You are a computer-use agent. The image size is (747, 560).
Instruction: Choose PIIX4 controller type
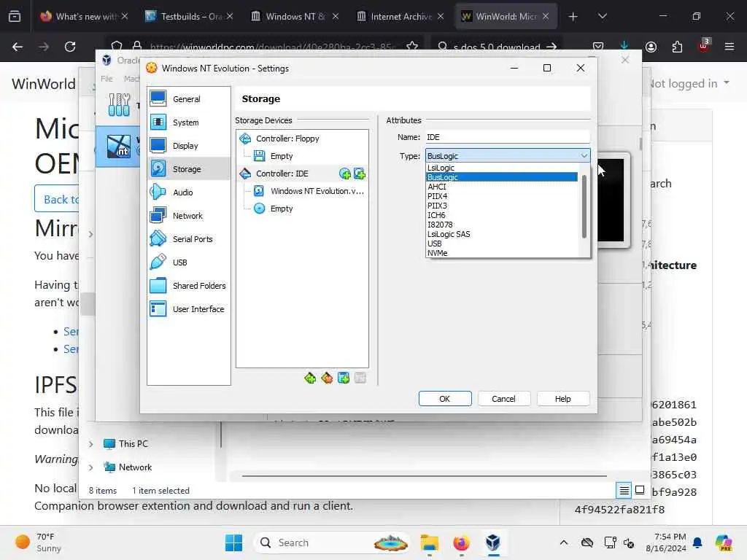click(x=502, y=196)
